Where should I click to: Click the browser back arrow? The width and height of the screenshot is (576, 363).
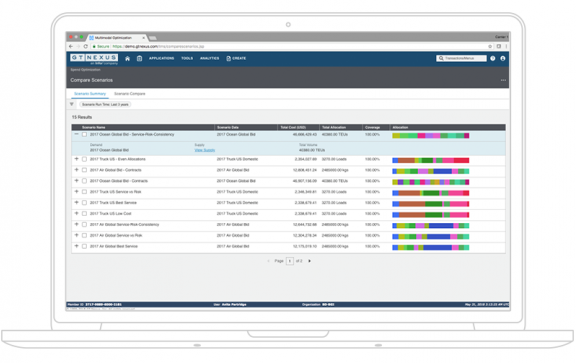71,46
